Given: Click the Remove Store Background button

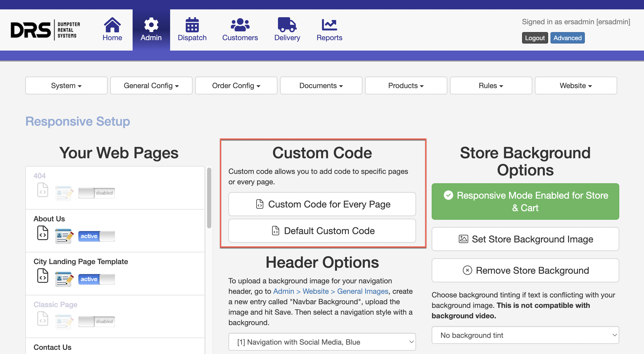Looking at the screenshot, I should [525, 270].
